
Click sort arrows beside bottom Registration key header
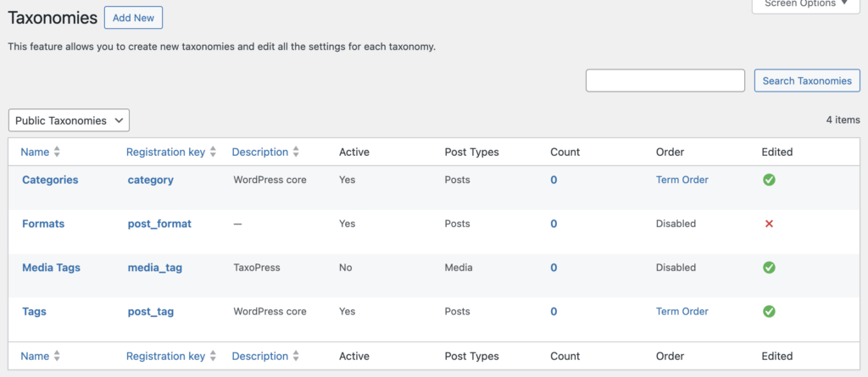pos(213,356)
